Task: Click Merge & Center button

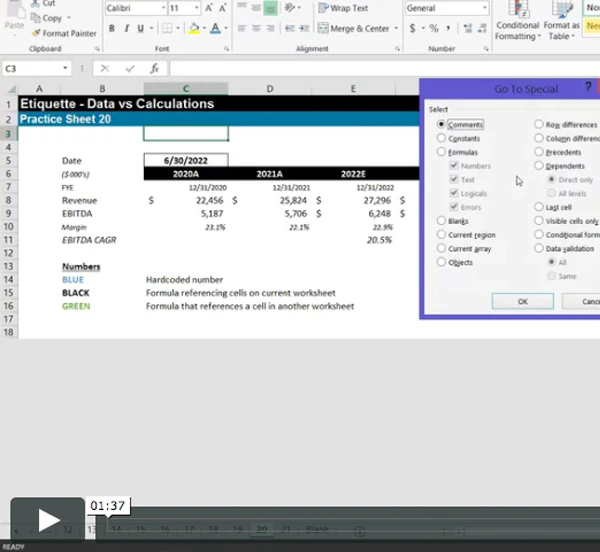Action: click(x=354, y=28)
